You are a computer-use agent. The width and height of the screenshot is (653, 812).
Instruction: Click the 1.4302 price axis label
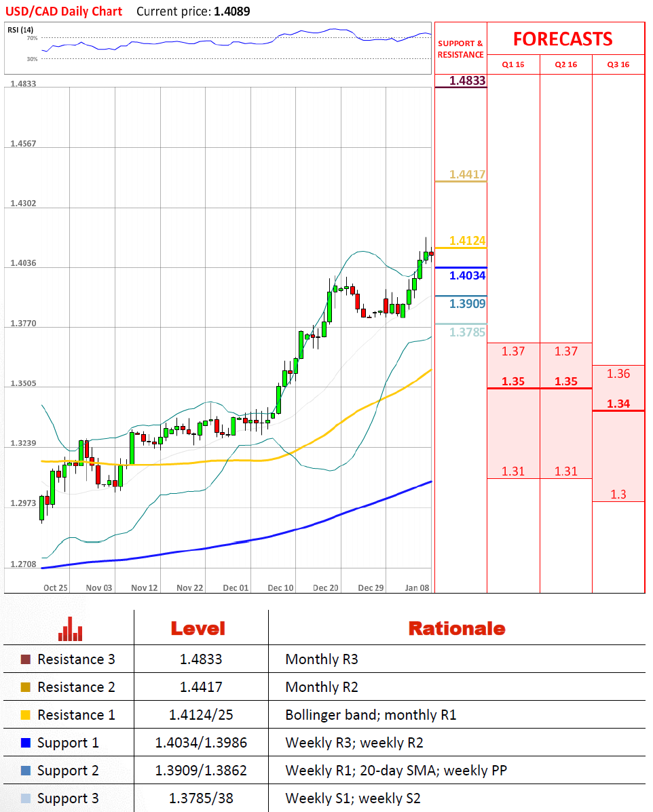23,204
